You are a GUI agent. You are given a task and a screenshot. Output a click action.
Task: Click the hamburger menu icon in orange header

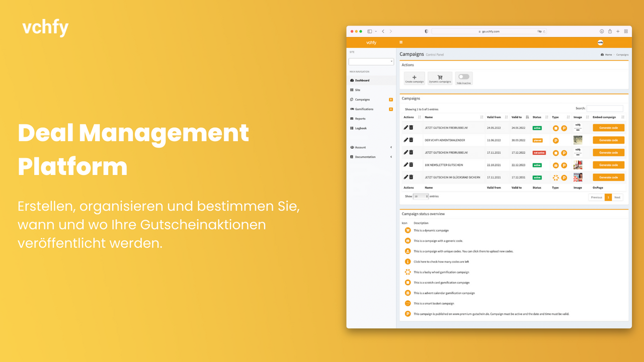[401, 42]
